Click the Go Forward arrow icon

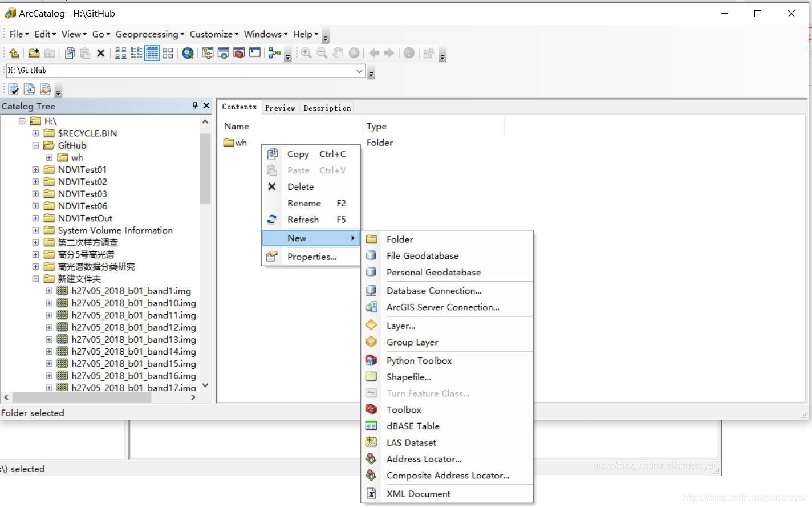389,53
